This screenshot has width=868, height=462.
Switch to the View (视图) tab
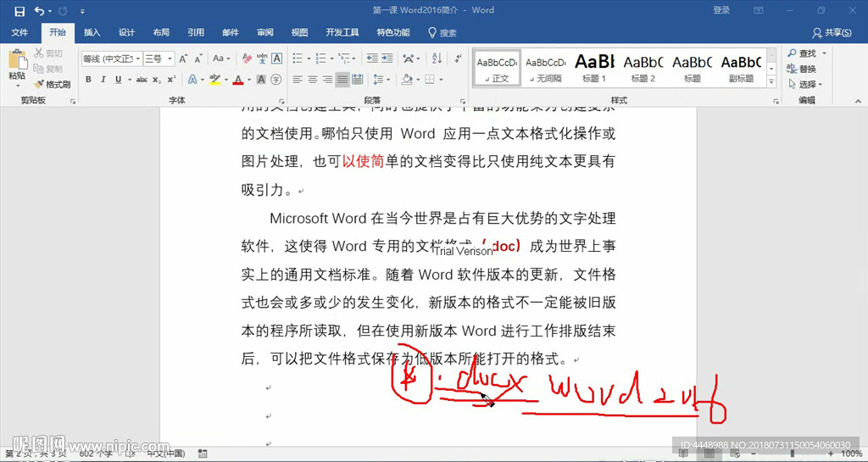pos(299,33)
